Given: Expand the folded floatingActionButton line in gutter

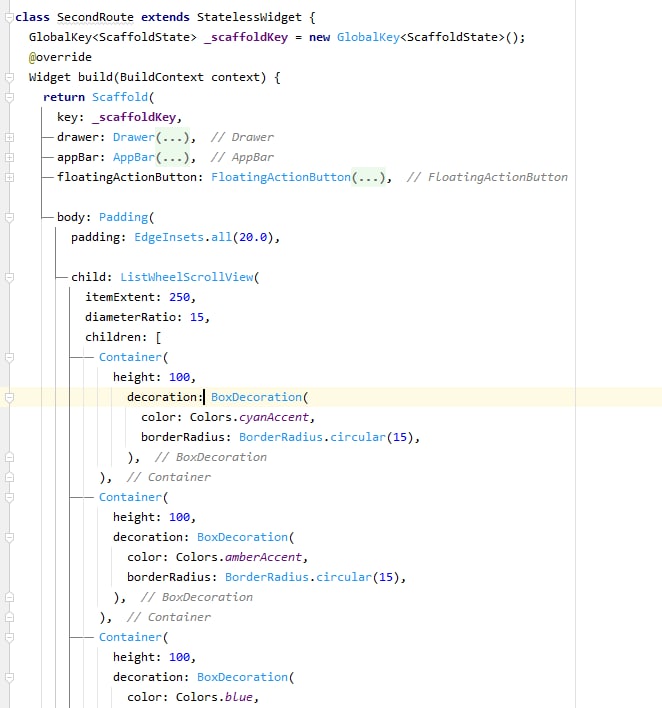Looking at the screenshot, I should pyautogui.click(x=9, y=177).
